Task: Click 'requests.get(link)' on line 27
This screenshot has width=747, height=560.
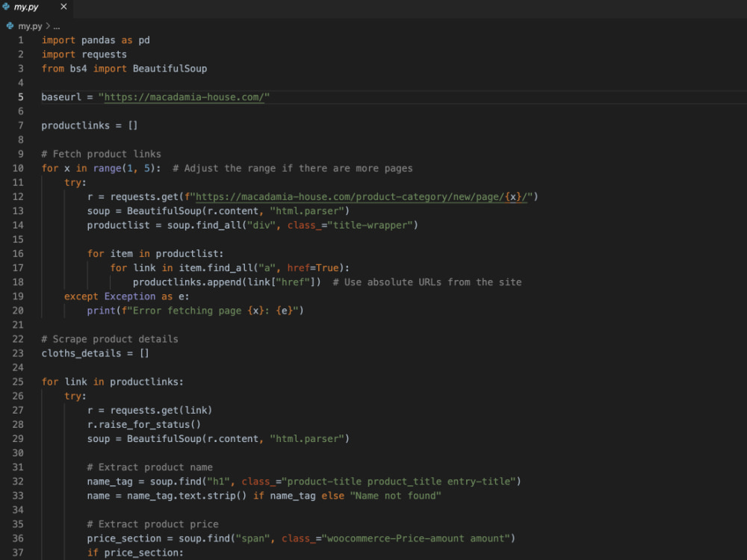Action: [x=161, y=411]
